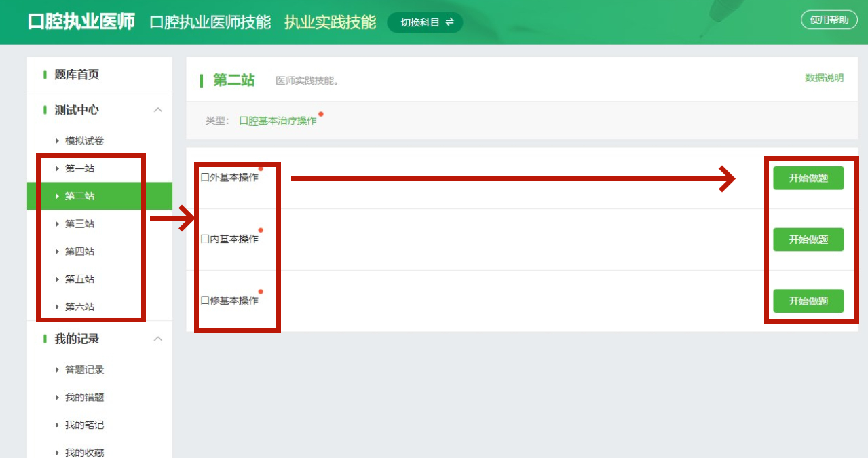Collapse the 测试中心 section chevron
Image resolution: width=868 pixels, height=458 pixels.
[158, 110]
